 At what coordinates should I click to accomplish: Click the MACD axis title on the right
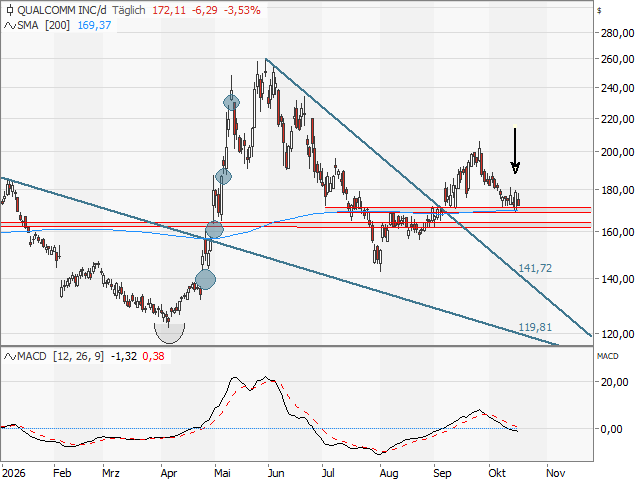tap(607, 356)
